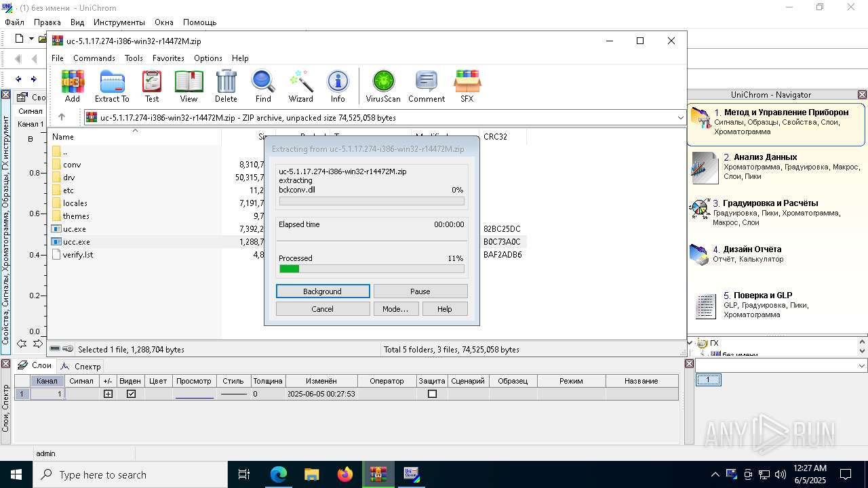Close the left properties panel
This screenshot has height=488, width=868.
(x=5, y=95)
